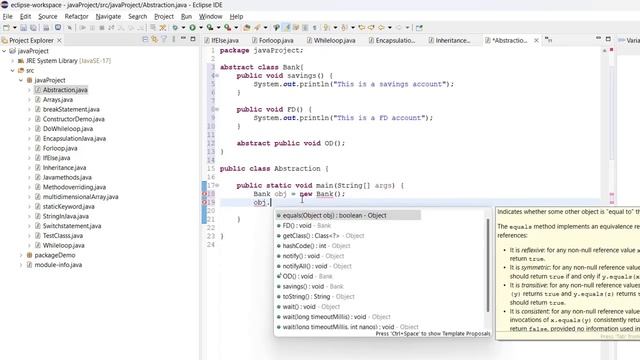Viewport: 640px width, 360px height.
Task: Select module-info.java in tree
Action: click(58, 265)
